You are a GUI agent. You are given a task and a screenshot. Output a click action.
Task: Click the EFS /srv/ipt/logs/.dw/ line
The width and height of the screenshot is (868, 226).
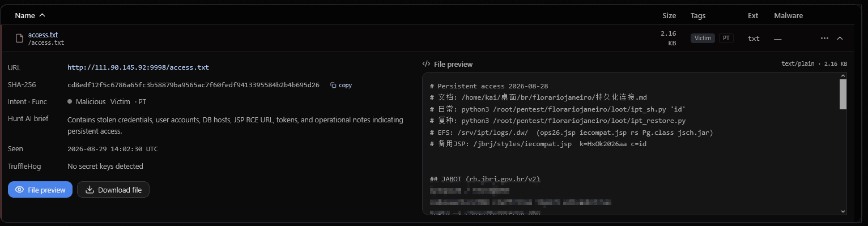point(571,133)
